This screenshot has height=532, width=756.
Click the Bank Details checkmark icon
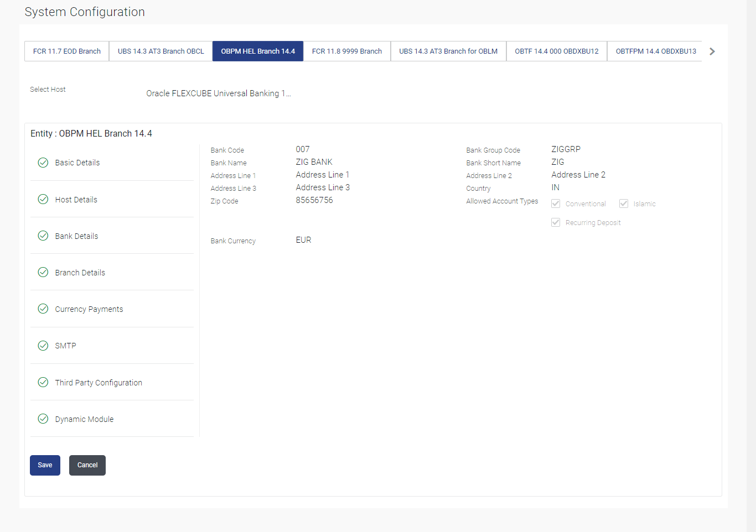(x=43, y=236)
